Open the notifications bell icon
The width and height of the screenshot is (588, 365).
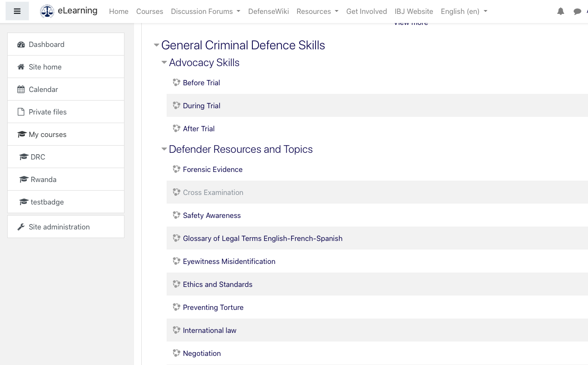click(x=561, y=11)
